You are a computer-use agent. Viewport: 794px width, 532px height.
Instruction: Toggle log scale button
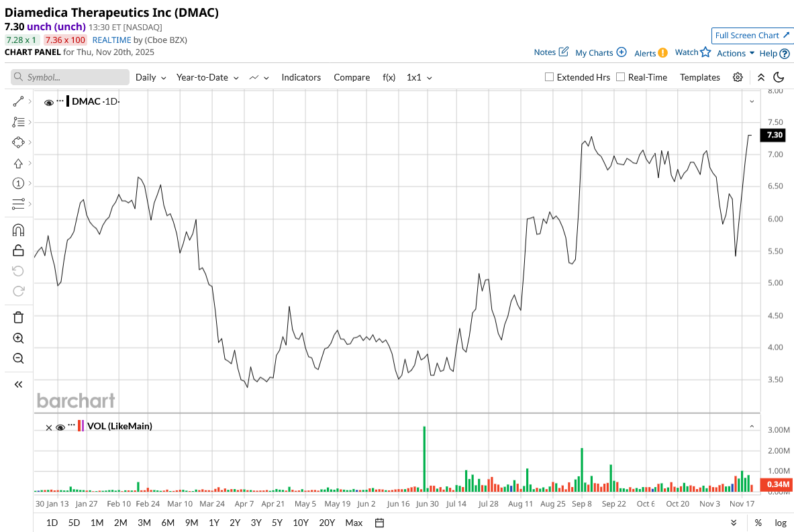(x=781, y=523)
